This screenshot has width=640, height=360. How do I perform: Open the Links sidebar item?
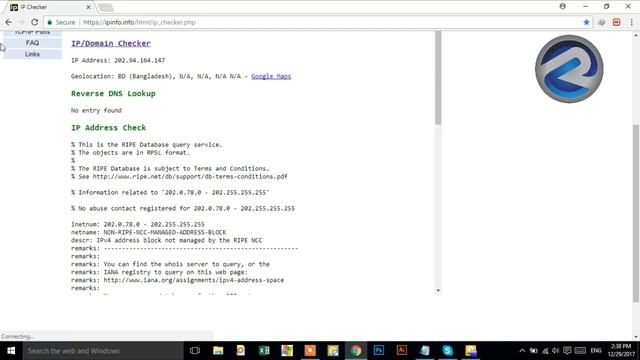tap(32, 54)
